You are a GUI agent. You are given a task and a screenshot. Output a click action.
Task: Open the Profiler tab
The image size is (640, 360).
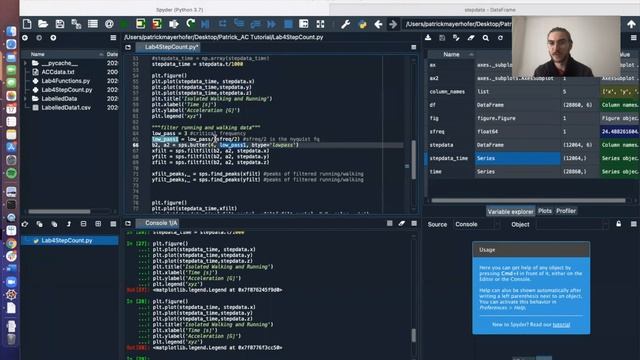click(x=566, y=211)
